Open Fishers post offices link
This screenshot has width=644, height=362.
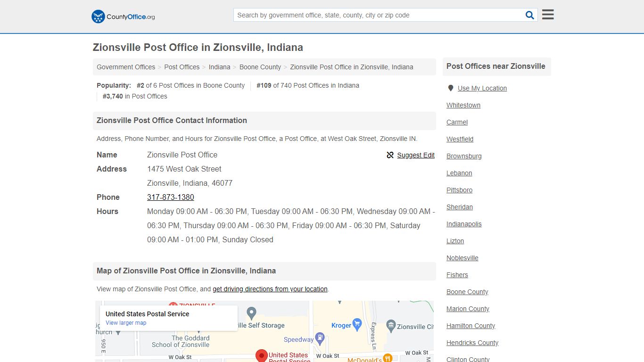tap(457, 275)
